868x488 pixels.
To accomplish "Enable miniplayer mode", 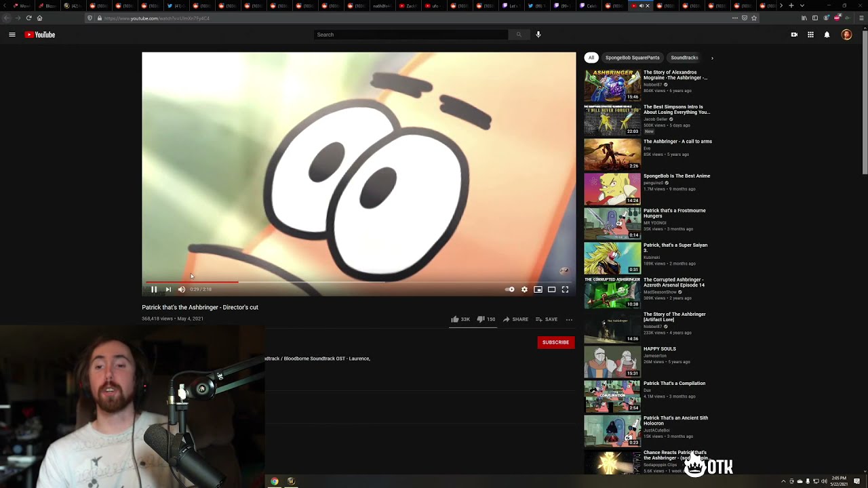I will click(x=538, y=289).
